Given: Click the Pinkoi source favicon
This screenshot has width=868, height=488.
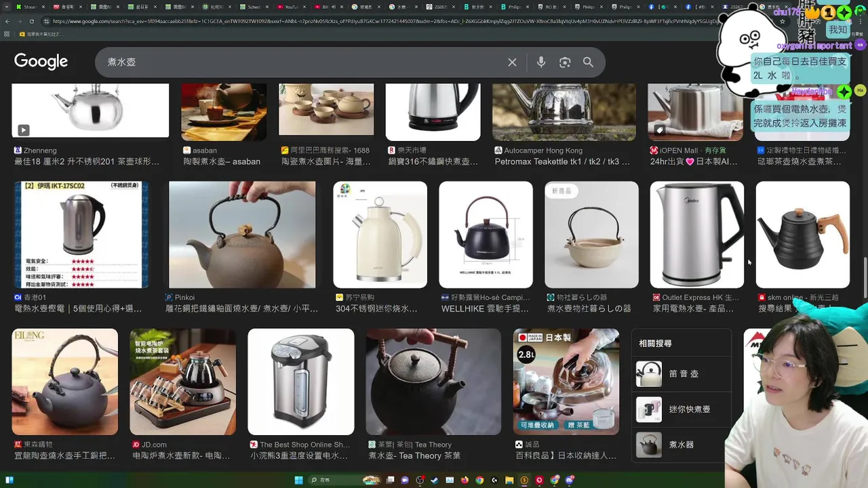Looking at the screenshot, I should [169, 298].
